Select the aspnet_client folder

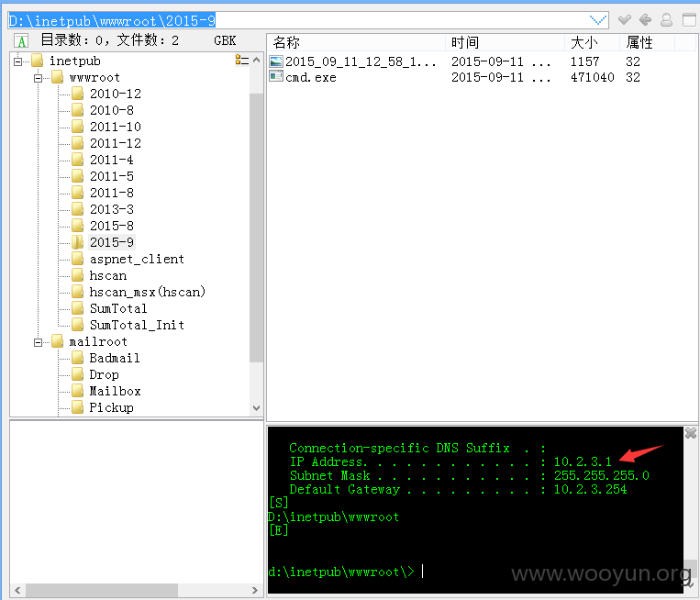[x=137, y=259]
